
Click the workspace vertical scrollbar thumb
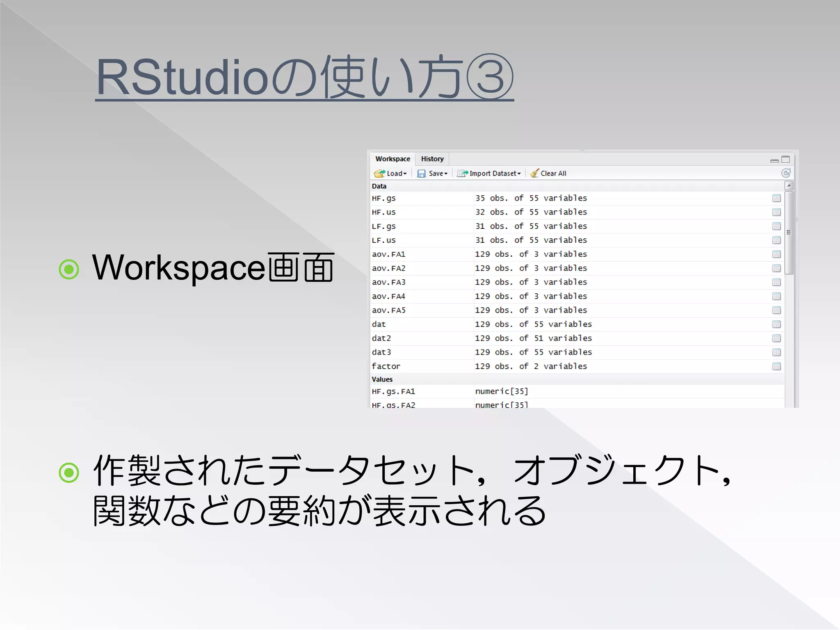789,232
